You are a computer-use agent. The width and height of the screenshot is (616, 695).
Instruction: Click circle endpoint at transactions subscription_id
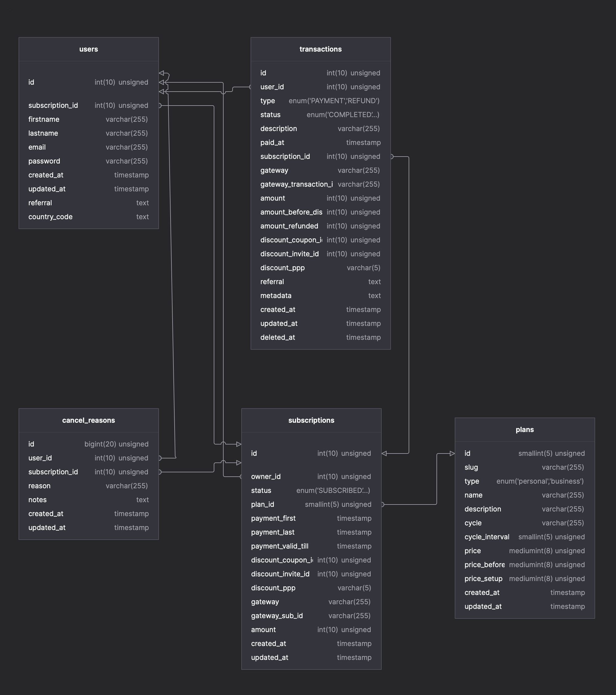tap(391, 157)
